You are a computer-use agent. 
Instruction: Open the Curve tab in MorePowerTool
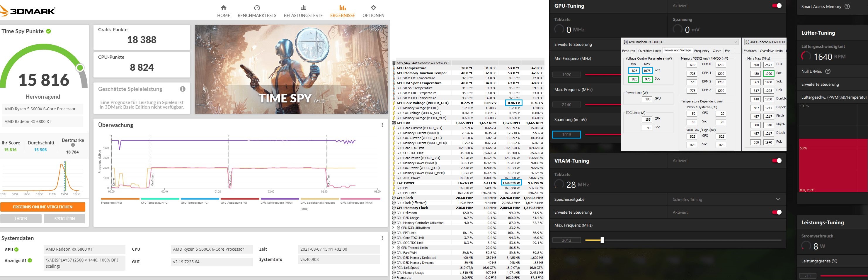[x=717, y=50]
